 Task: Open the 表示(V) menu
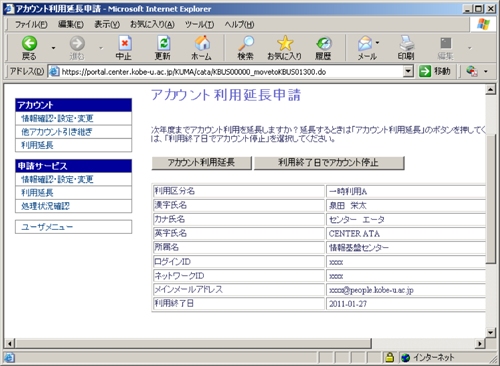pyautogui.click(x=107, y=24)
